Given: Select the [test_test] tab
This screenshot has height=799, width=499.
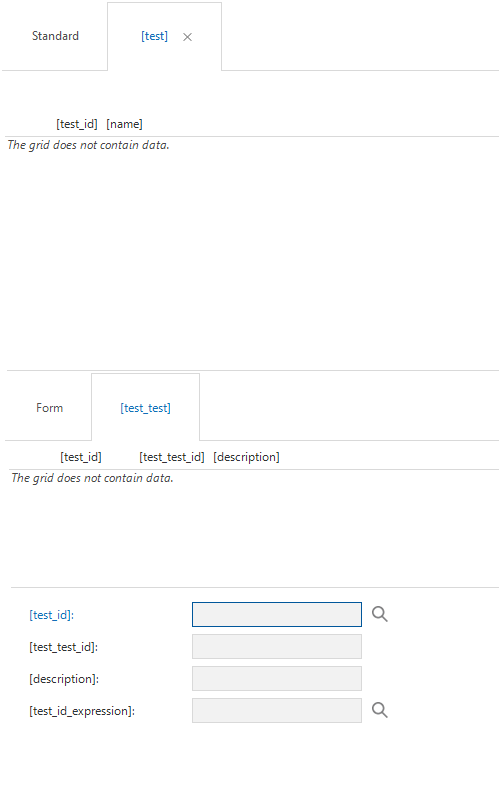Looking at the screenshot, I should point(145,408).
